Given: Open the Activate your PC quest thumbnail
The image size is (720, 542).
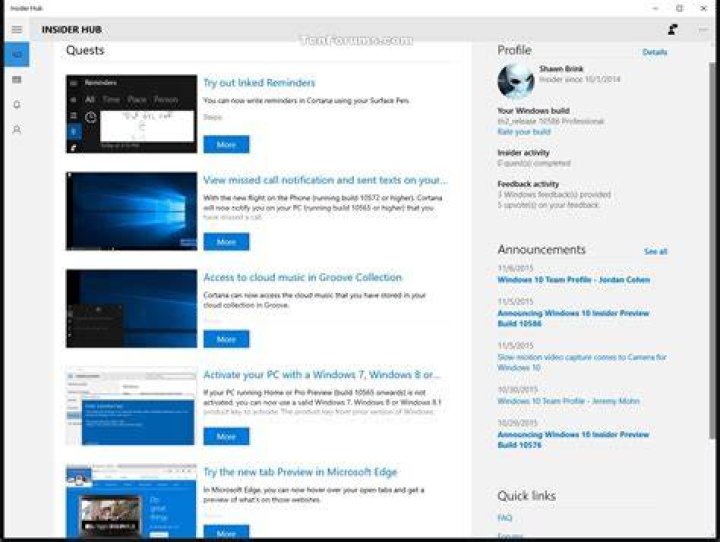Looking at the screenshot, I should point(131,406).
